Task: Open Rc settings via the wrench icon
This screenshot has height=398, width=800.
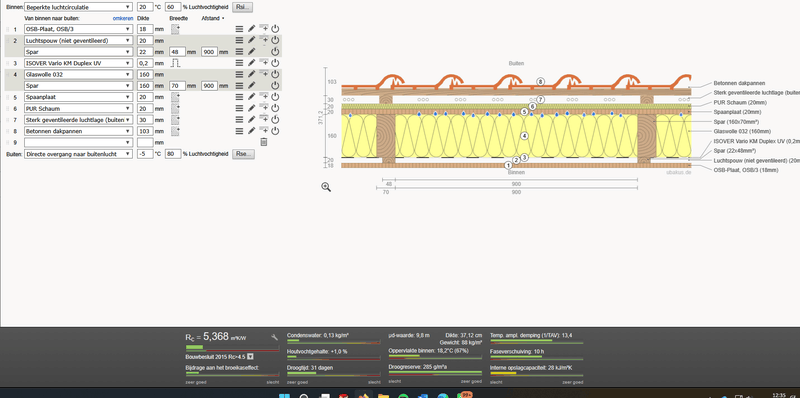Action: click(x=274, y=337)
